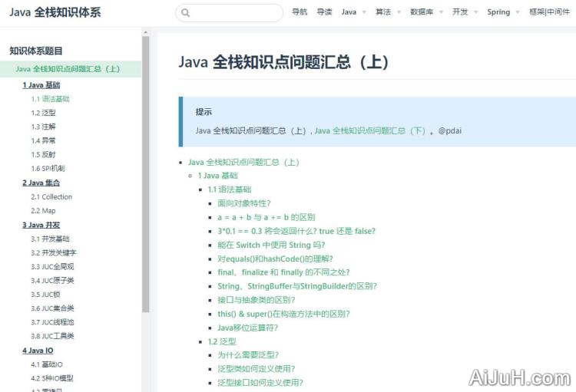Open sidebar heading 1 Java 基础
Viewport: 576px width, 392px height.
pos(41,85)
